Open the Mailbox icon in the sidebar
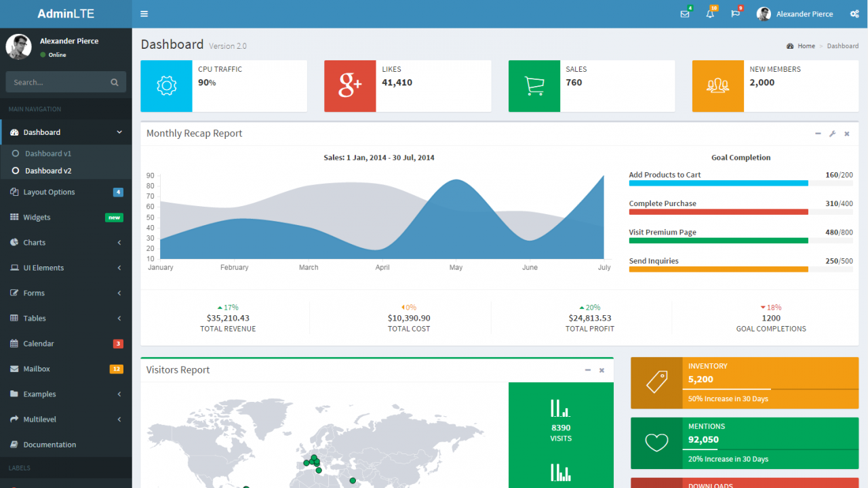The width and height of the screenshot is (868, 488). (16, 368)
